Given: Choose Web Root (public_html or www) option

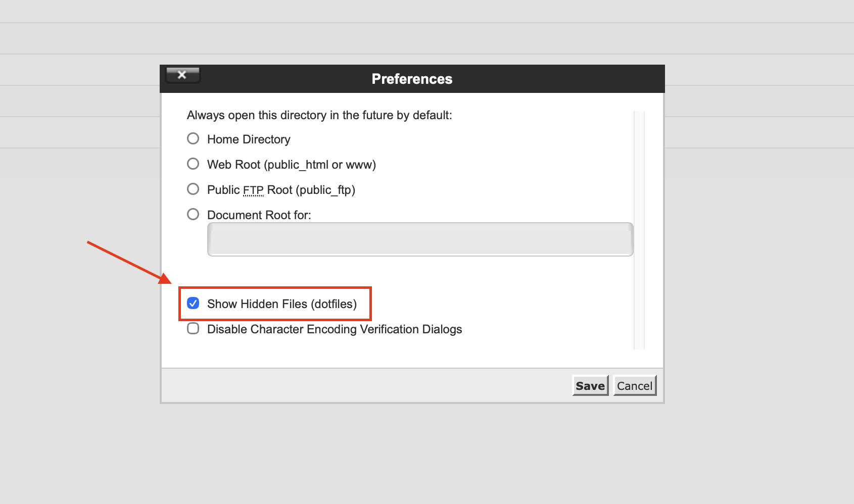Looking at the screenshot, I should pyautogui.click(x=193, y=164).
